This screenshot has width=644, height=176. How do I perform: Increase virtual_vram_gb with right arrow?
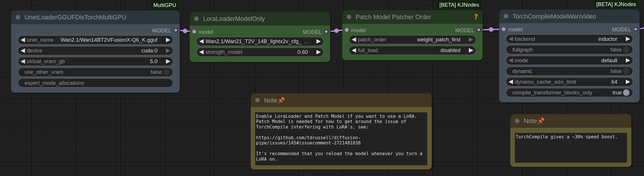(168, 61)
